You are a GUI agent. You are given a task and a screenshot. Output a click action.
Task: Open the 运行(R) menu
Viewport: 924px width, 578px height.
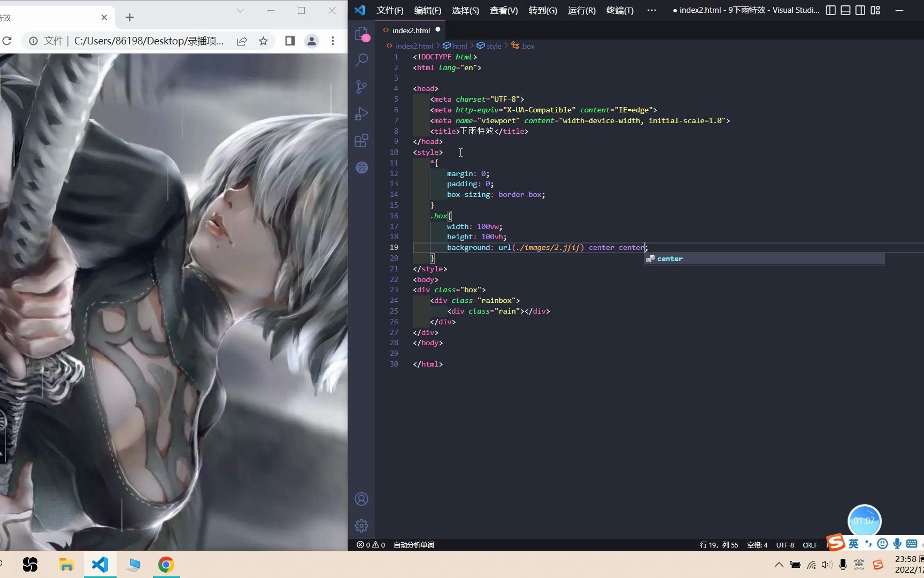[x=582, y=10]
